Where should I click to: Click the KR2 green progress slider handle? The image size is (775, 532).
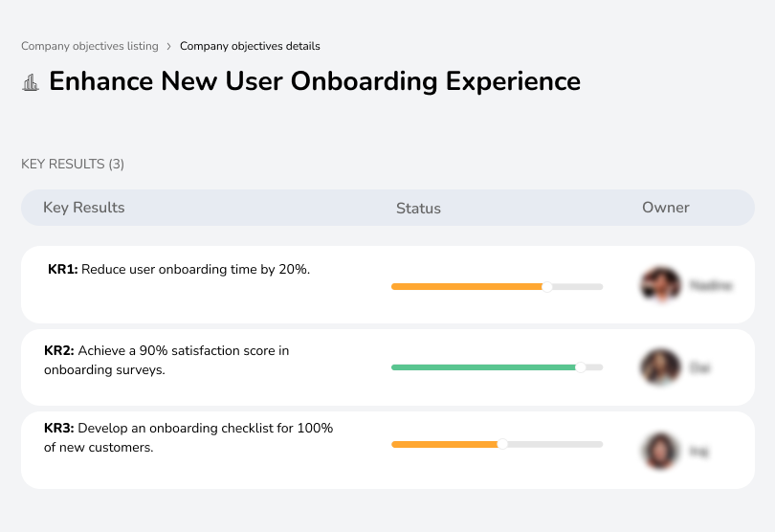(581, 367)
